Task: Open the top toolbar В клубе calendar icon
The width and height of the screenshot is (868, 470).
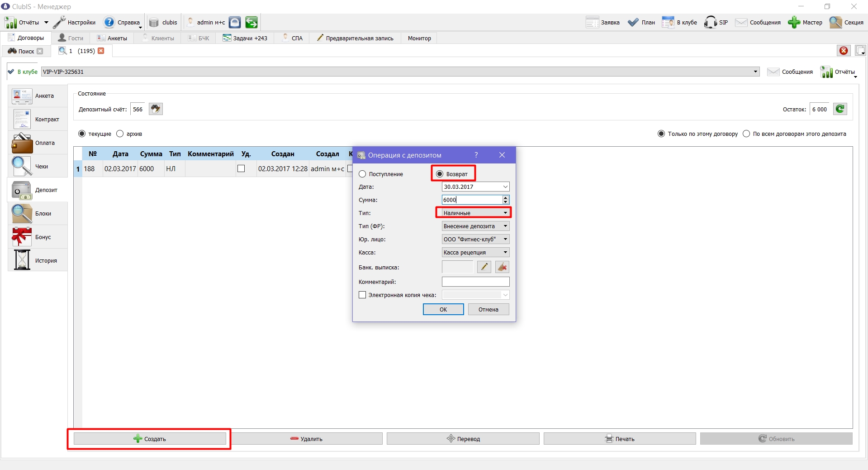Action: pos(668,22)
